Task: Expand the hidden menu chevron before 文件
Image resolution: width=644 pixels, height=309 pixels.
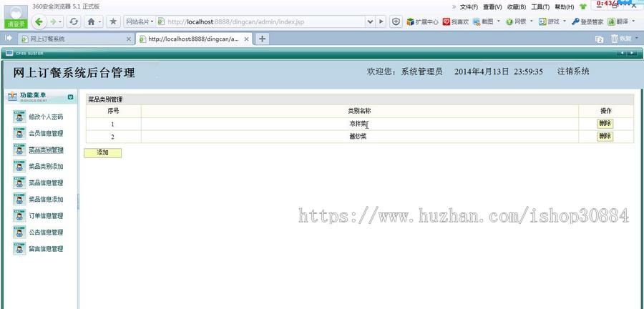Action: coord(454,6)
